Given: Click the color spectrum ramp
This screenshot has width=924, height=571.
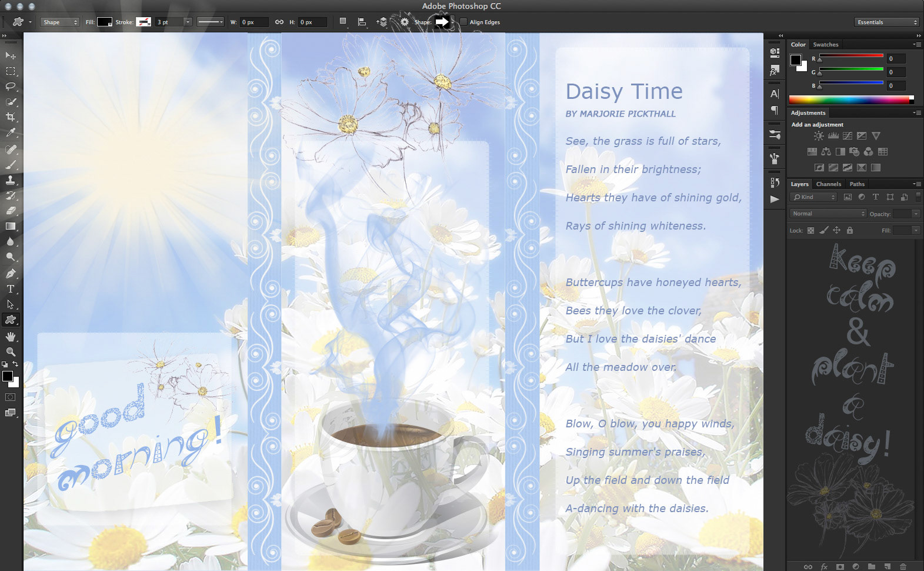Looking at the screenshot, I should 850,100.
